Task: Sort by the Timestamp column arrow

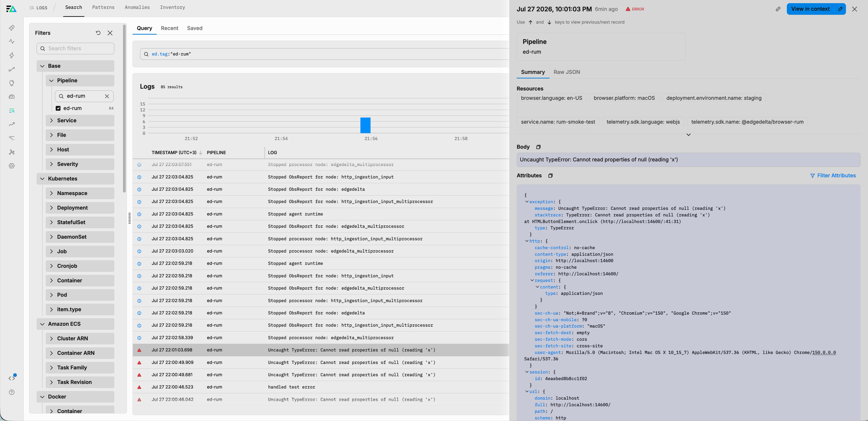Action: pos(201,153)
